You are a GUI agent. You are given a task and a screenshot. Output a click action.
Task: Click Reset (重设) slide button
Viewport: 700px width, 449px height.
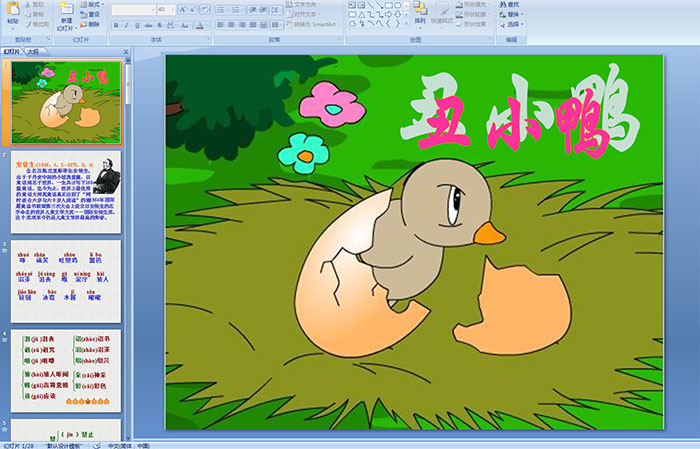90,14
